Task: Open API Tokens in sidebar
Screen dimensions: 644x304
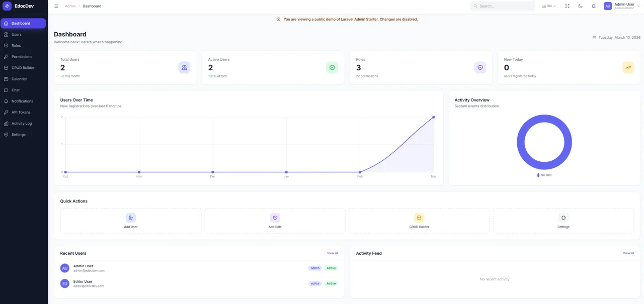Action: coord(24,112)
